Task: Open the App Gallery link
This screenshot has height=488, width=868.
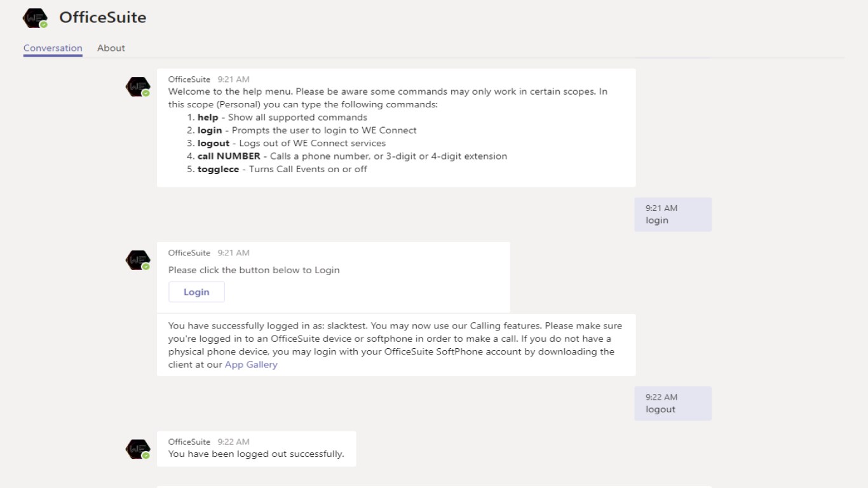Action: click(x=251, y=365)
